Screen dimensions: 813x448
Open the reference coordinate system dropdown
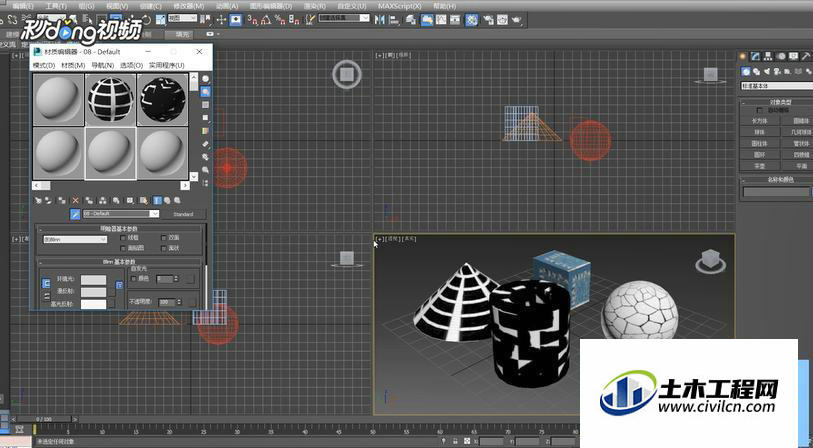click(183, 18)
